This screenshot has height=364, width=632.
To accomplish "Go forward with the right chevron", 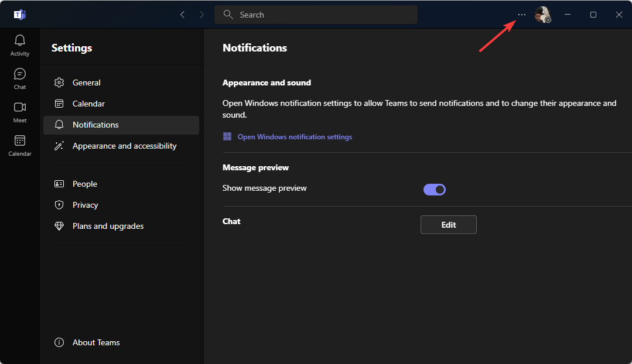I will point(202,15).
